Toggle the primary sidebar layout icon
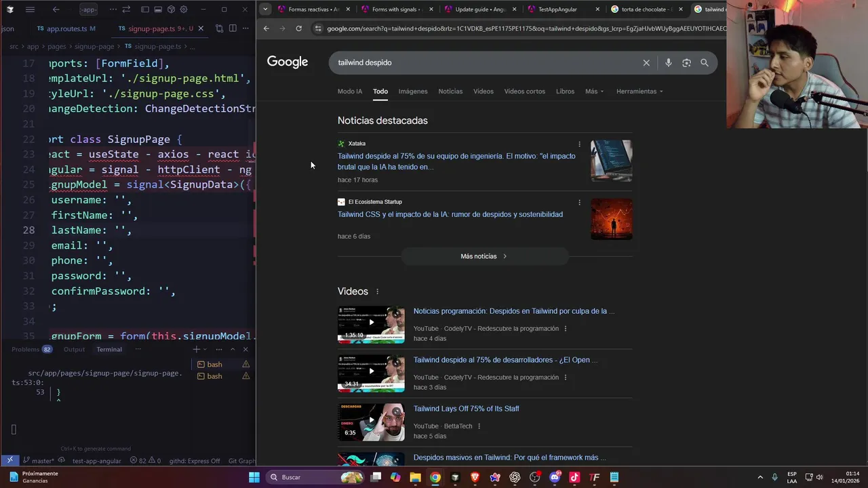 click(x=145, y=9)
